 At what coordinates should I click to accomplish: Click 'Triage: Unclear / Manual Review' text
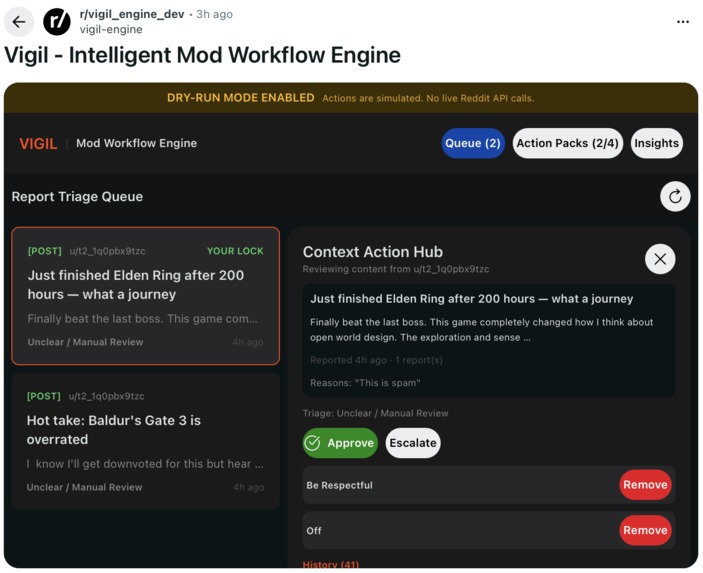375,413
